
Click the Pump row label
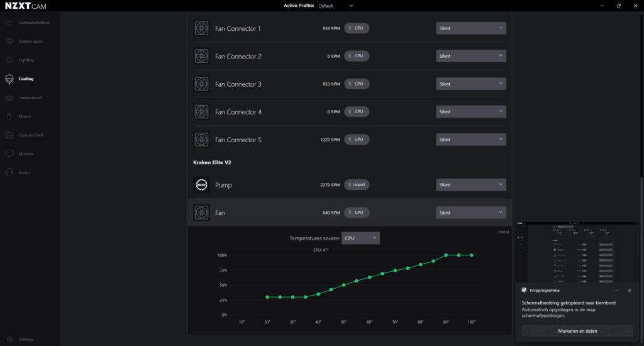(x=223, y=185)
